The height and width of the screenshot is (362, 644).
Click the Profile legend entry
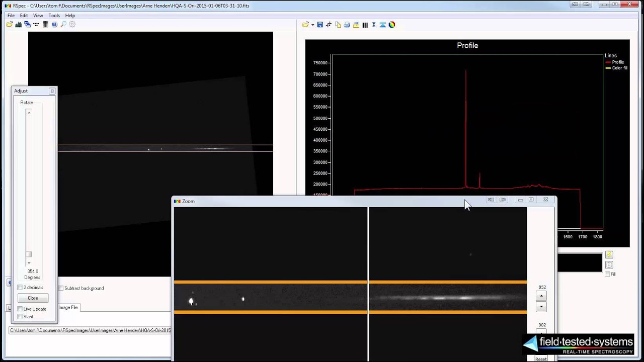(614, 62)
